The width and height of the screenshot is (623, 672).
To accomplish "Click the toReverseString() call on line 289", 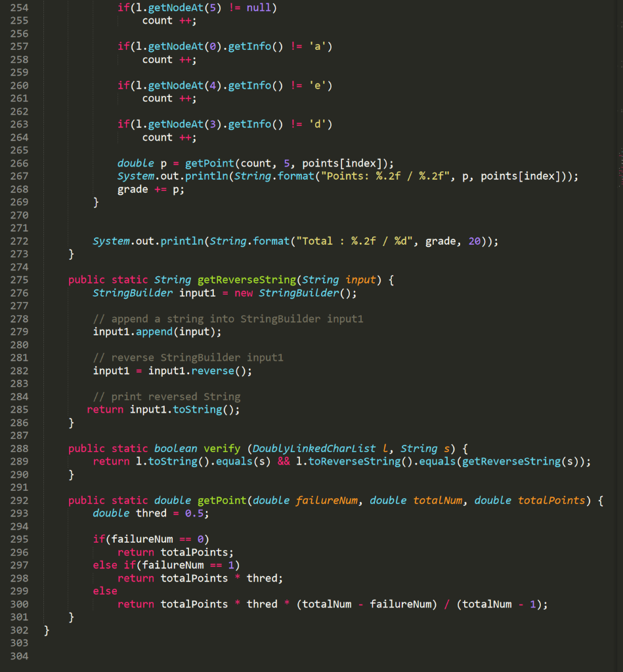I will [x=360, y=461].
